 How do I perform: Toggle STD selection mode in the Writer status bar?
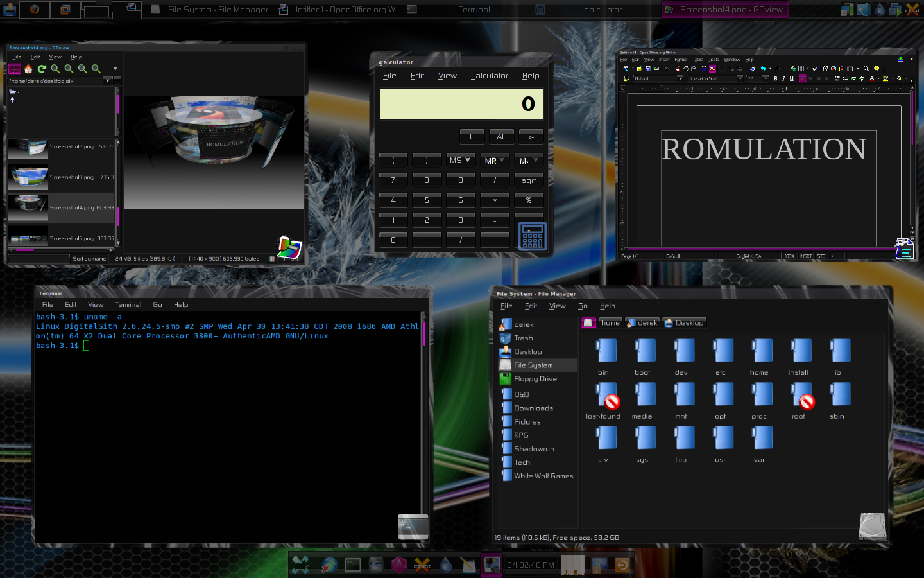tap(821, 256)
